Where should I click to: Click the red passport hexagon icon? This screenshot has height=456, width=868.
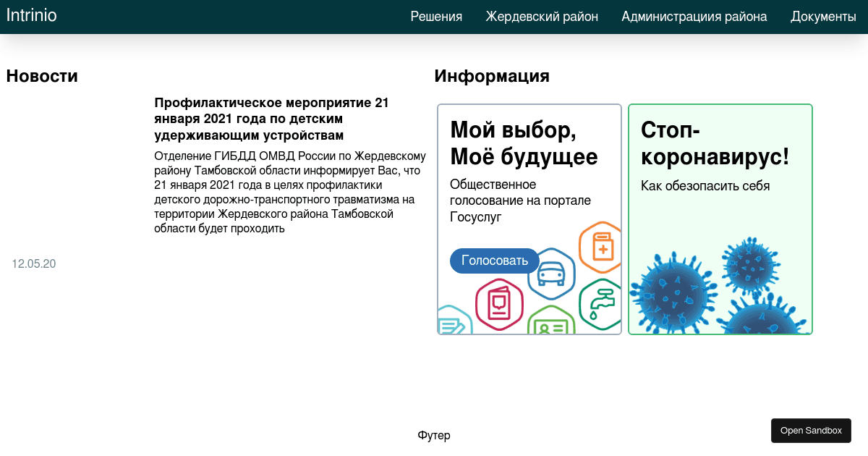pyautogui.click(x=499, y=305)
